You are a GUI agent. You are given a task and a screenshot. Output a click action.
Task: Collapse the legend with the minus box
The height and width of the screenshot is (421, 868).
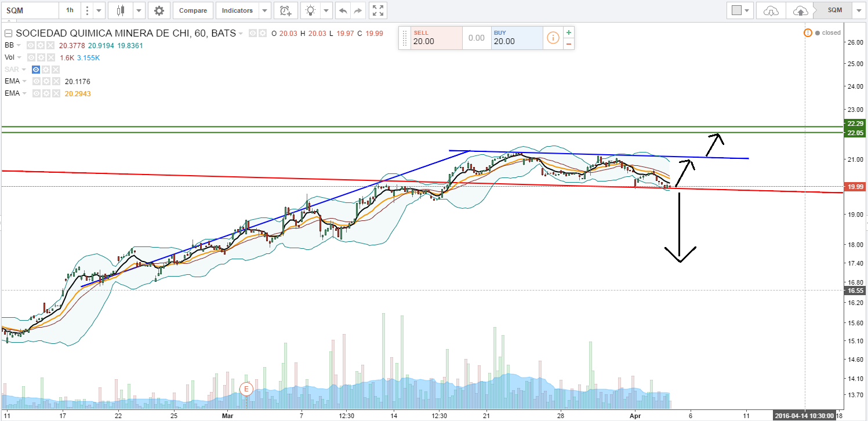tap(9, 34)
